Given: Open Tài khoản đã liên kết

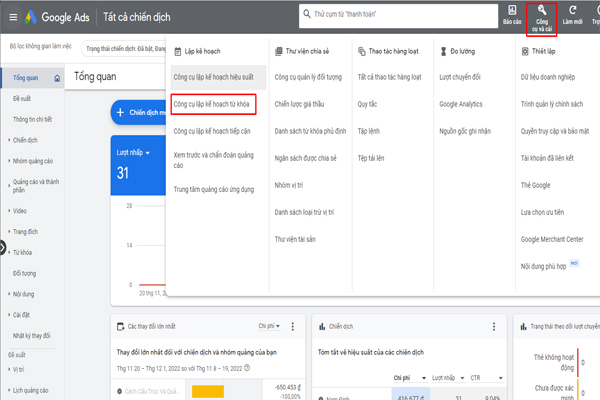Looking at the screenshot, I should [547, 158].
